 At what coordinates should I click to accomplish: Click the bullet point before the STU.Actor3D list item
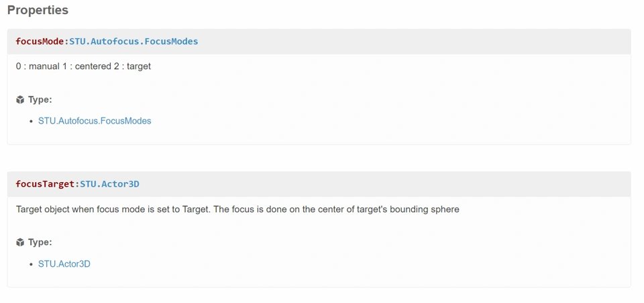(32, 265)
